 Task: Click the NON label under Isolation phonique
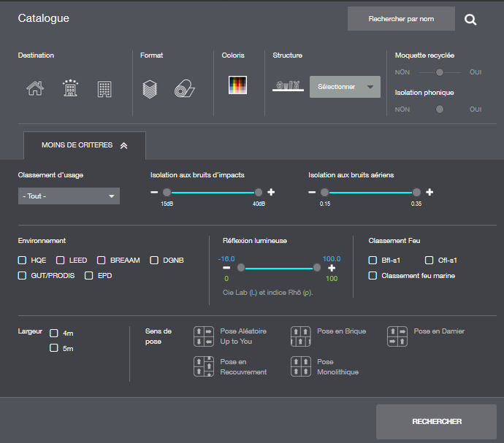[402, 109]
